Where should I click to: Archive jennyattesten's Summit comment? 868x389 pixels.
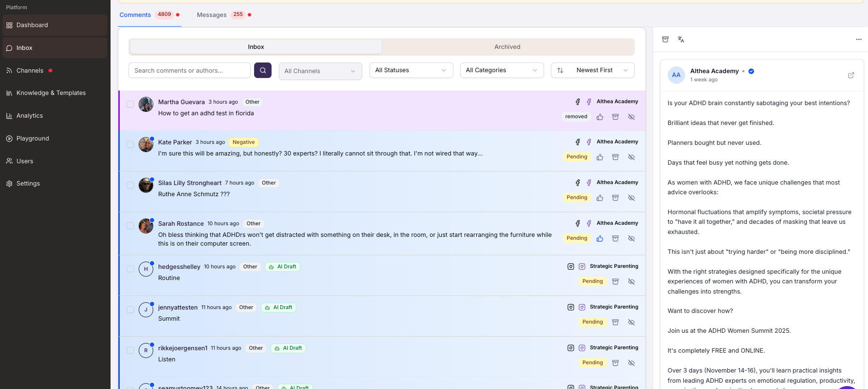[615, 322]
